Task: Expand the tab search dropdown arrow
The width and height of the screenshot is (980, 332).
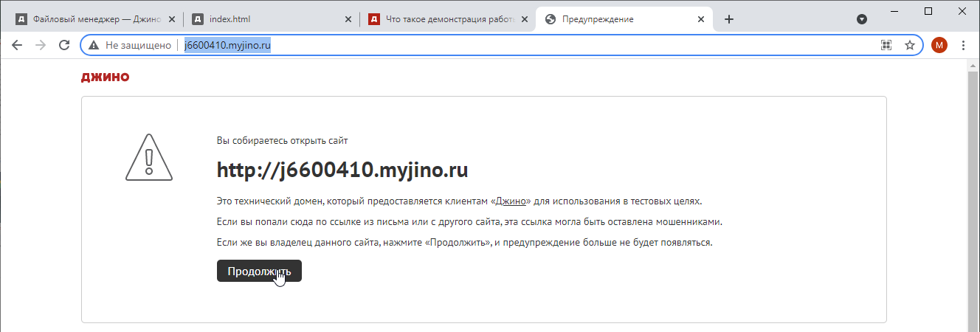Action: [x=861, y=19]
